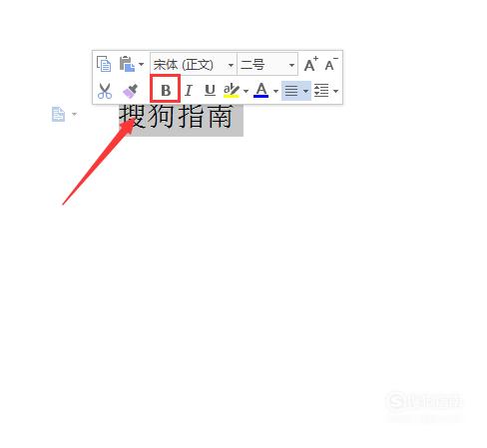The height and width of the screenshot is (448, 487).
Task: Select the Format Painter brush icon
Action: click(130, 91)
